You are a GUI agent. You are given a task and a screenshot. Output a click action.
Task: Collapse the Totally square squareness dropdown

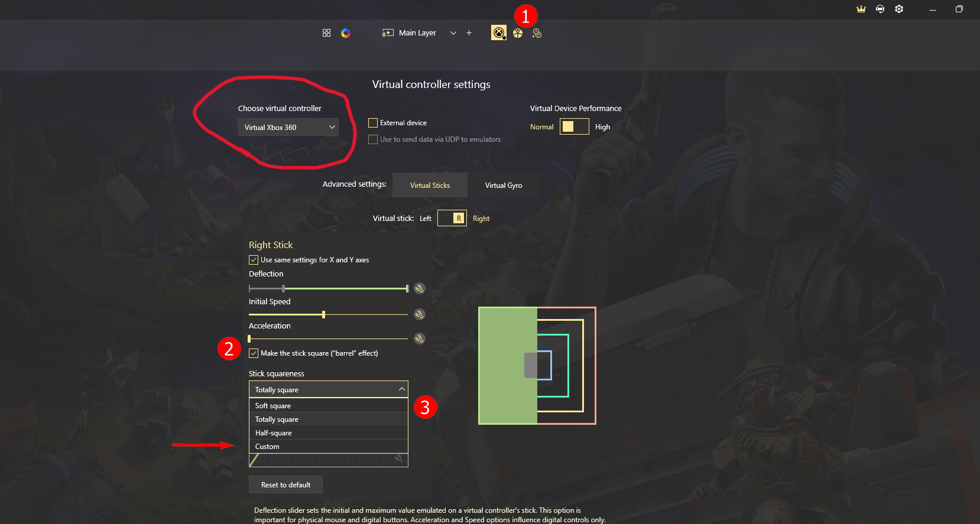(329, 389)
